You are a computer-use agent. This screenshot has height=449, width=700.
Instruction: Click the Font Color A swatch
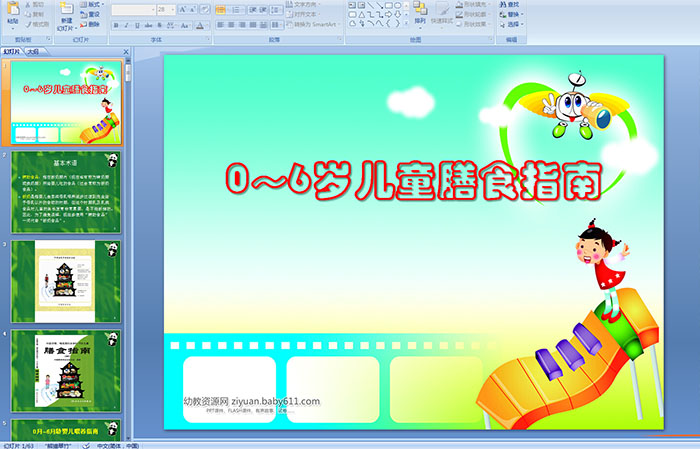coord(200,26)
